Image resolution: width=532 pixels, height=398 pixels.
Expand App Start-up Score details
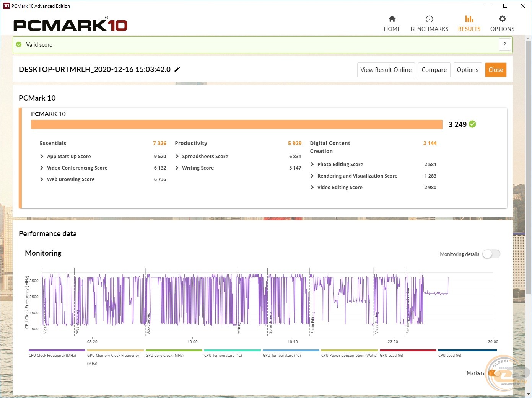coord(42,157)
